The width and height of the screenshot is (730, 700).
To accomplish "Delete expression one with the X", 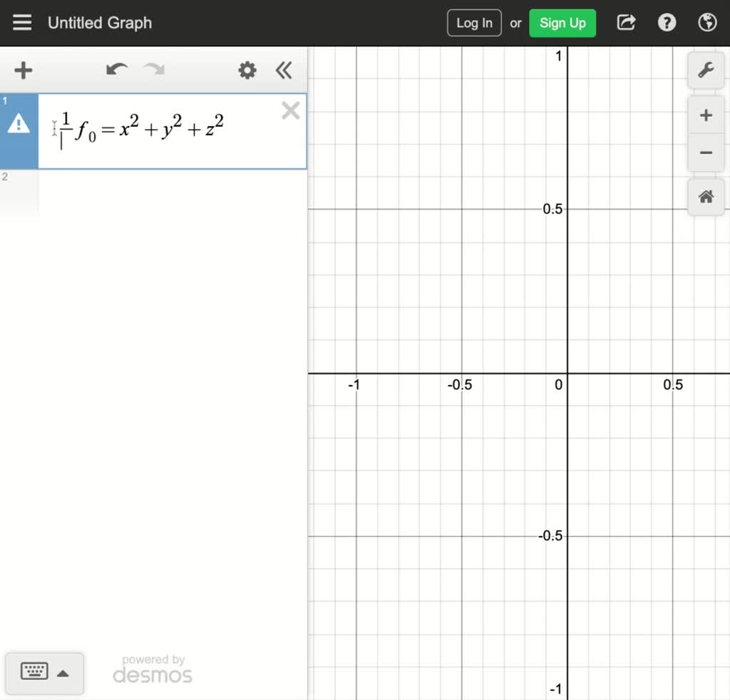I will tap(290, 110).
